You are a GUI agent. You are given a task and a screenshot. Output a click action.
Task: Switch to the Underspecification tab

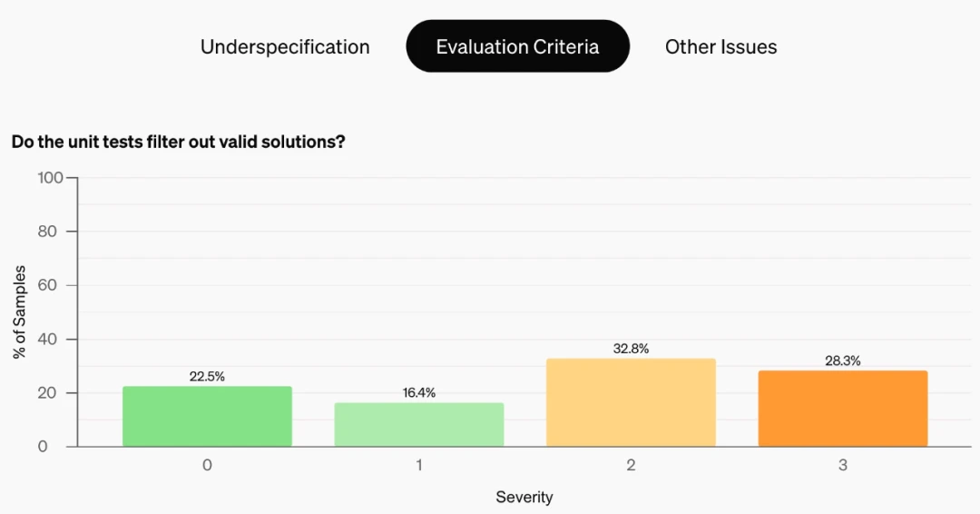tap(285, 47)
